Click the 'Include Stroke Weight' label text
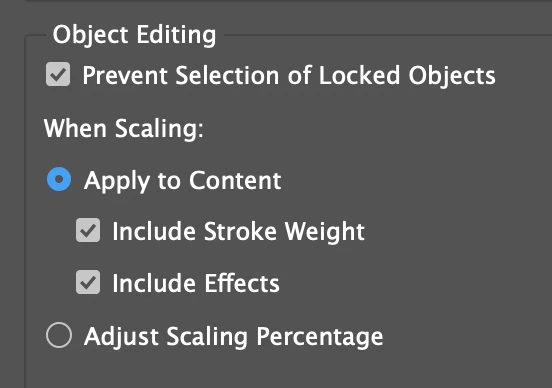Viewport: 552px width, 388px height. point(239,232)
